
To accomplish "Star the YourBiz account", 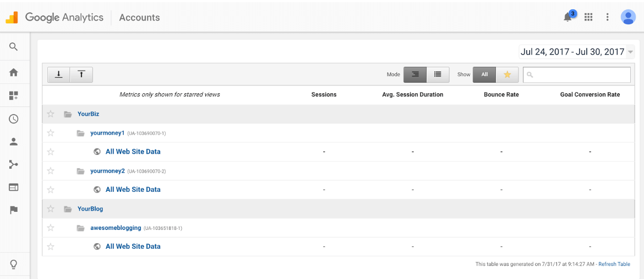I will coord(51,114).
